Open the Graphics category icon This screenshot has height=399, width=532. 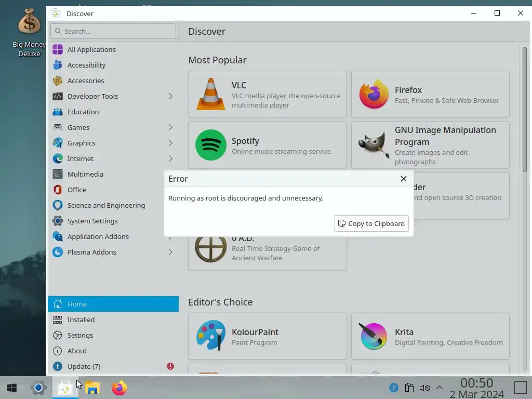click(x=58, y=143)
